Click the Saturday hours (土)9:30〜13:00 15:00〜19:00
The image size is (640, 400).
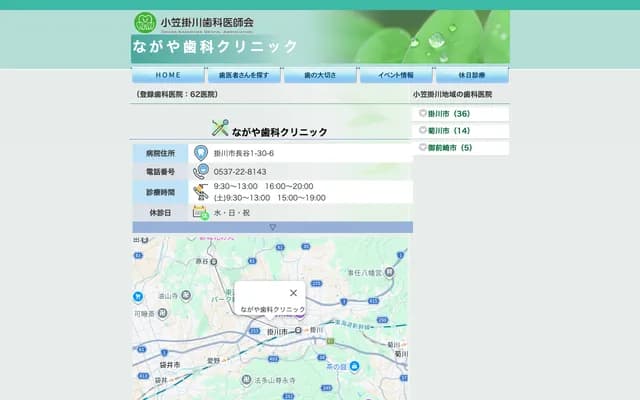click(x=269, y=198)
